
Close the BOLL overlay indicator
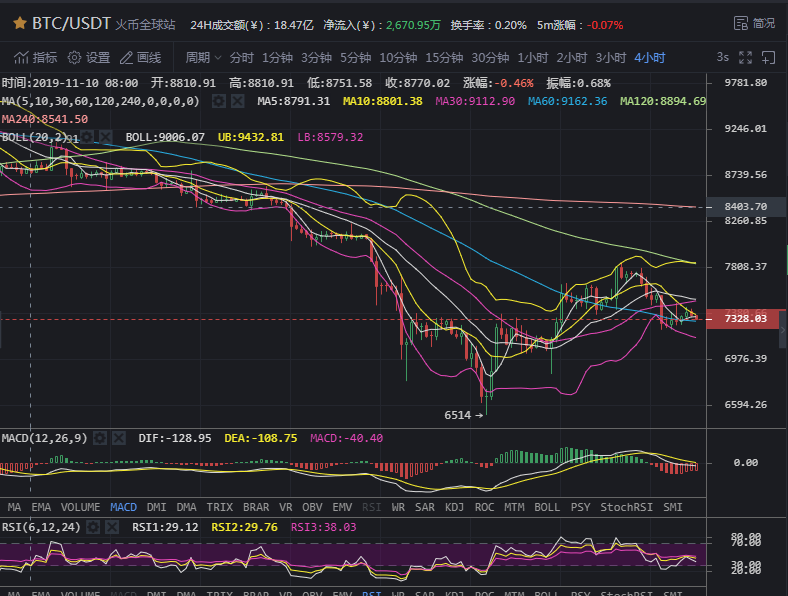106,137
